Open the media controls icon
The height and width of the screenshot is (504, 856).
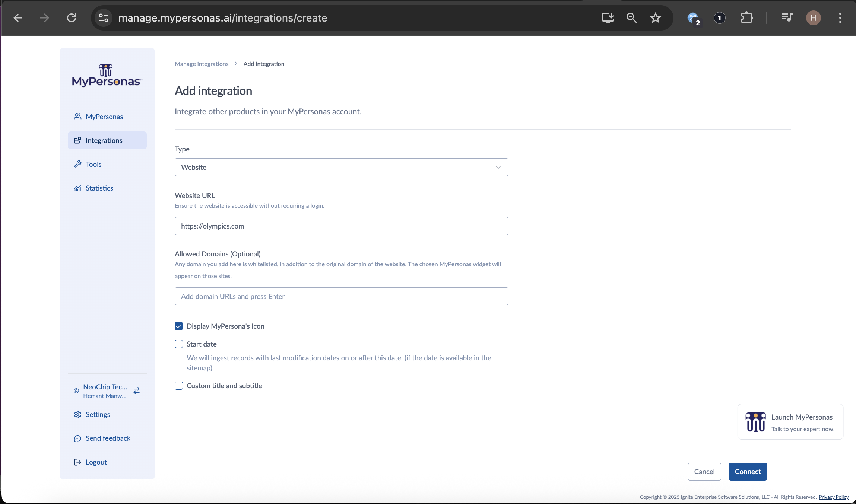(x=786, y=18)
